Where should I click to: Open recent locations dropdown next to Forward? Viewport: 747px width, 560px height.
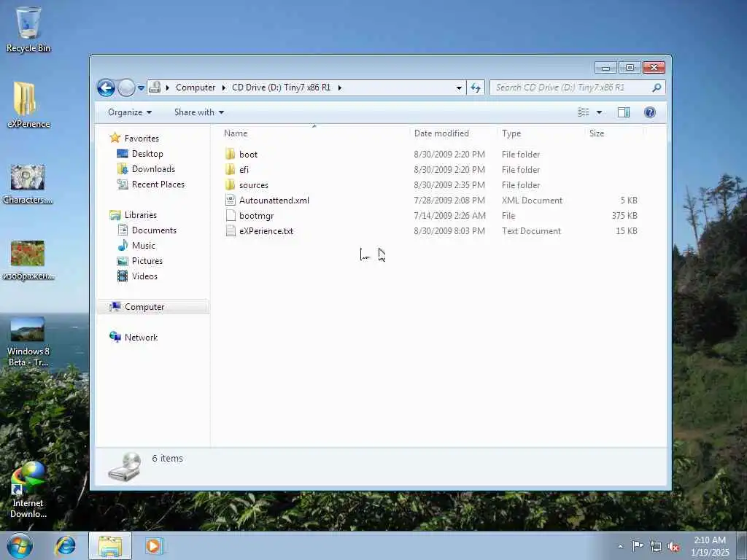coord(141,88)
